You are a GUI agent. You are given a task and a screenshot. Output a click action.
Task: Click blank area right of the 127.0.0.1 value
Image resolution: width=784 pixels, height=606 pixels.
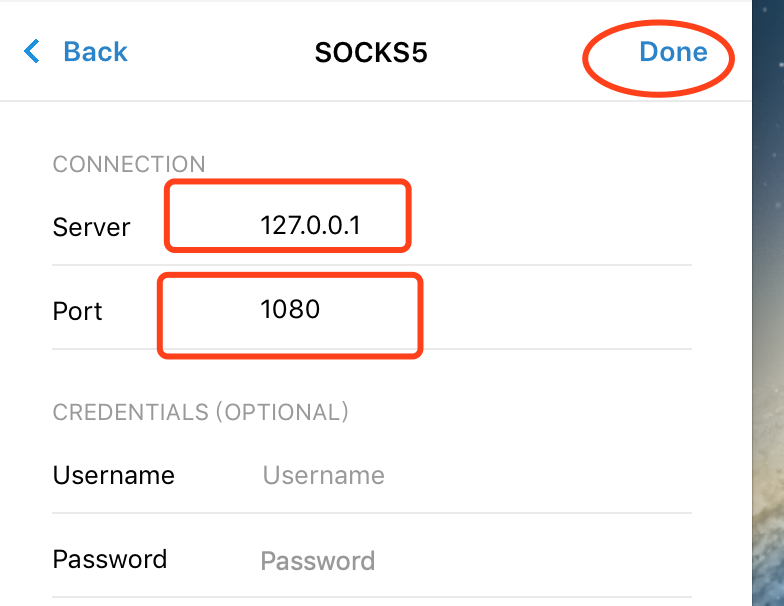550,227
